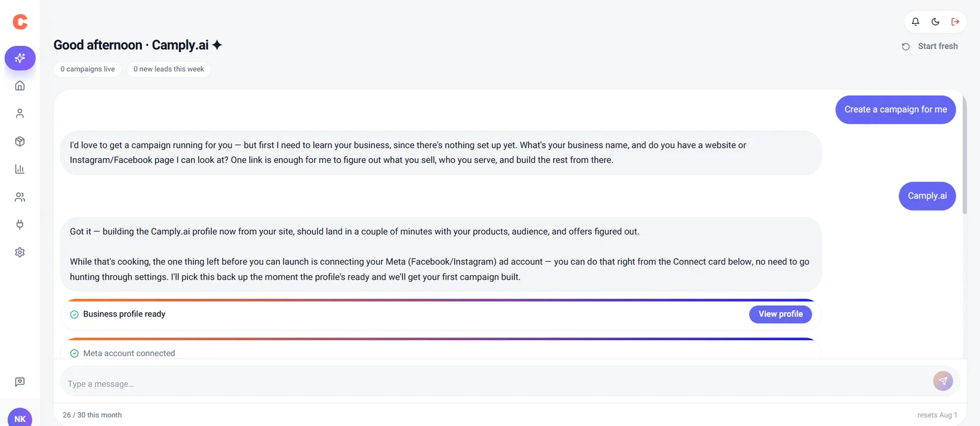The height and width of the screenshot is (426, 980).
Task: Click the sparkle star beside the heading
Action: pyautogui.click(x=217, y=45)
